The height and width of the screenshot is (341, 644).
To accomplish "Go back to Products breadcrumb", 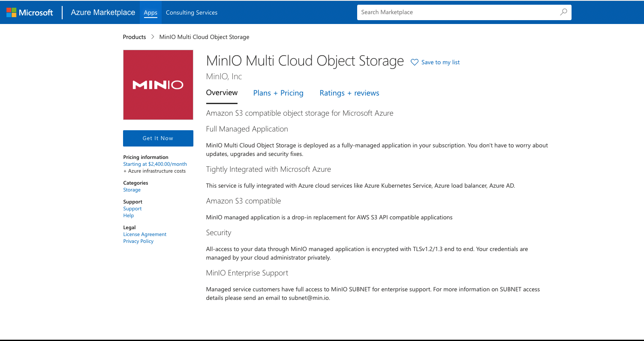I will pyautogui.click(x=134, y=37).
